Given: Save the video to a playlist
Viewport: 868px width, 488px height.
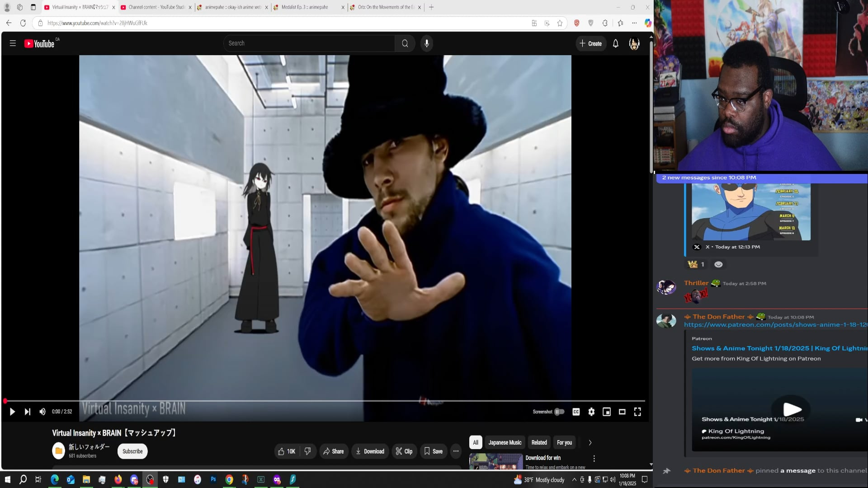Looking at the screenshot, I should tap(433, 451).
